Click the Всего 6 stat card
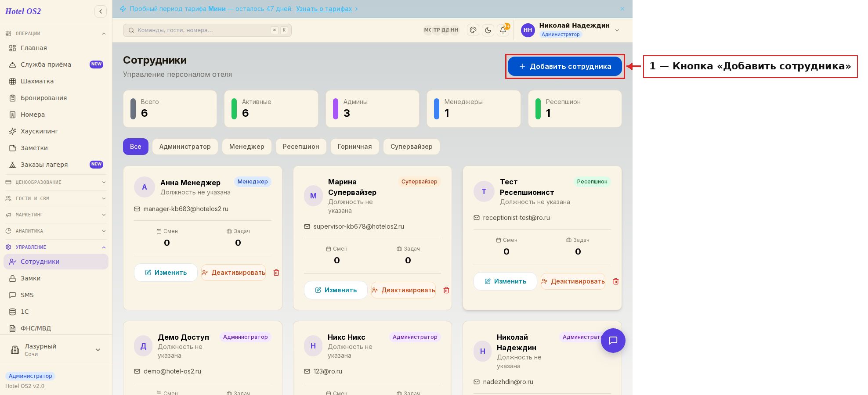Screen dimensions: 868x395 (170, 109)
